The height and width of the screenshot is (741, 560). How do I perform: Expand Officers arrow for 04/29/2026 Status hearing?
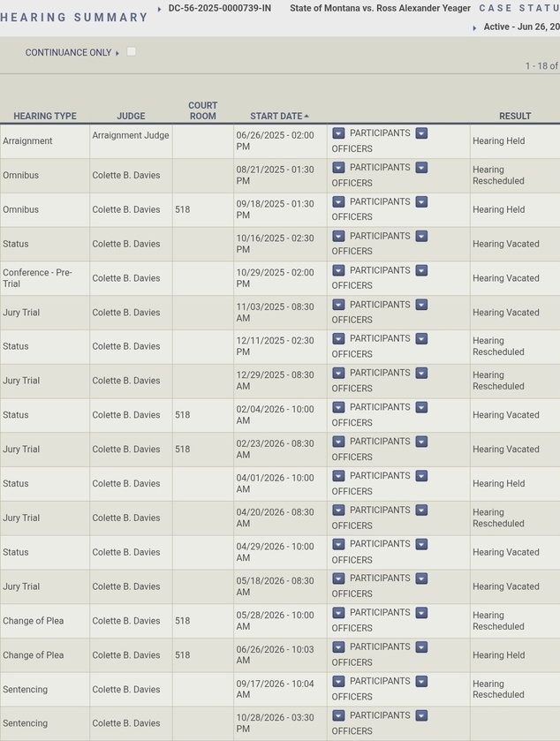pos(421,544)
